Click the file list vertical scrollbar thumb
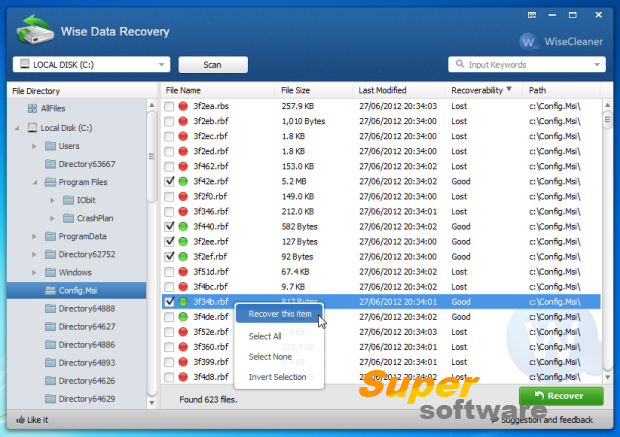 click(x=607, y=120)
